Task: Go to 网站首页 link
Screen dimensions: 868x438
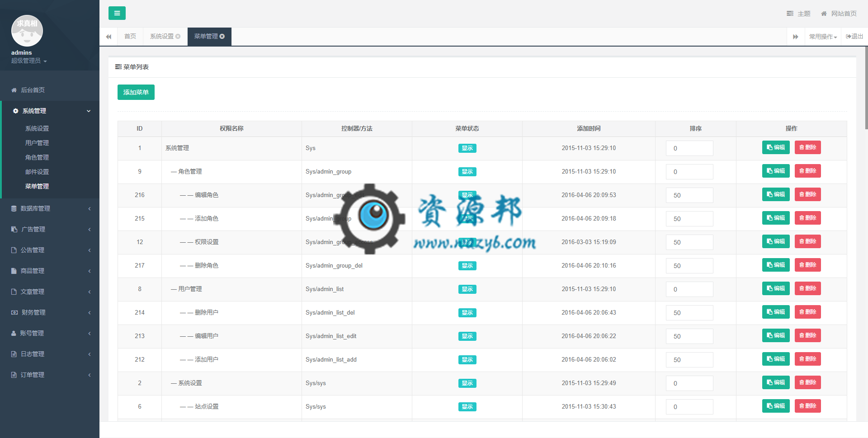Action: tap(839, 14)
